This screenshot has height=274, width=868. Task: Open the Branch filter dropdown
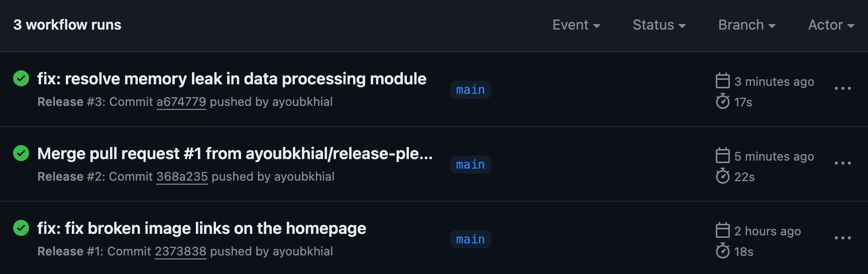click(x=747, y=25)
